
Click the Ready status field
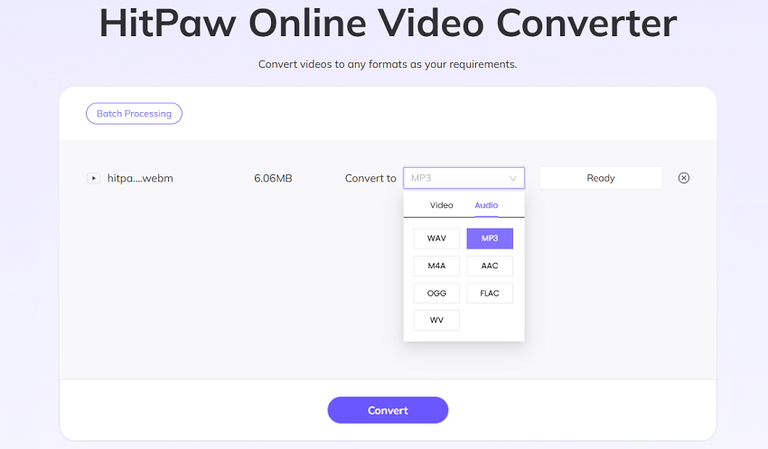point(600,178)
